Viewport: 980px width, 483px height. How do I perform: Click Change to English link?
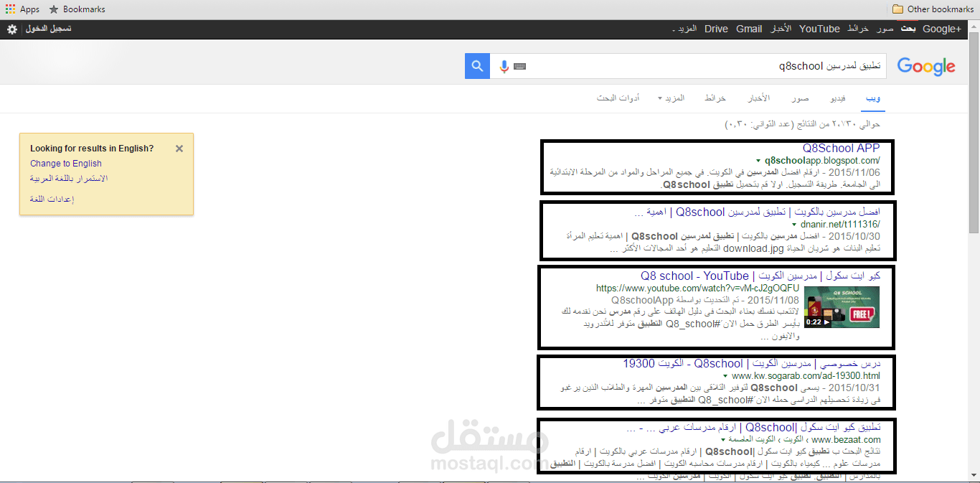point(66,164)
